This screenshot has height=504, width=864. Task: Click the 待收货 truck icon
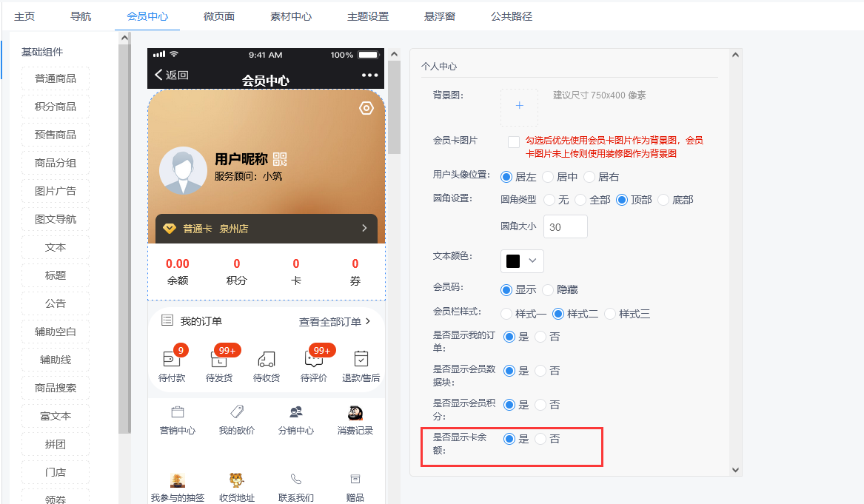pos(266,359)
